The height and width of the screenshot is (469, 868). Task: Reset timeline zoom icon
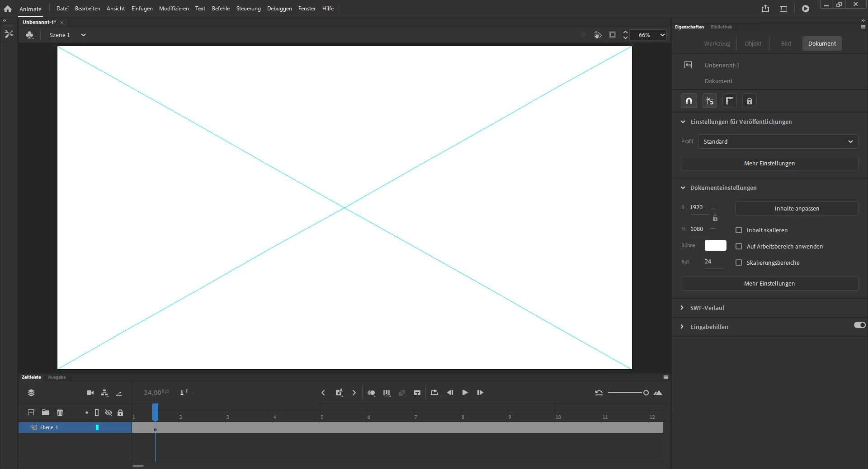click(x=599, y=393)
